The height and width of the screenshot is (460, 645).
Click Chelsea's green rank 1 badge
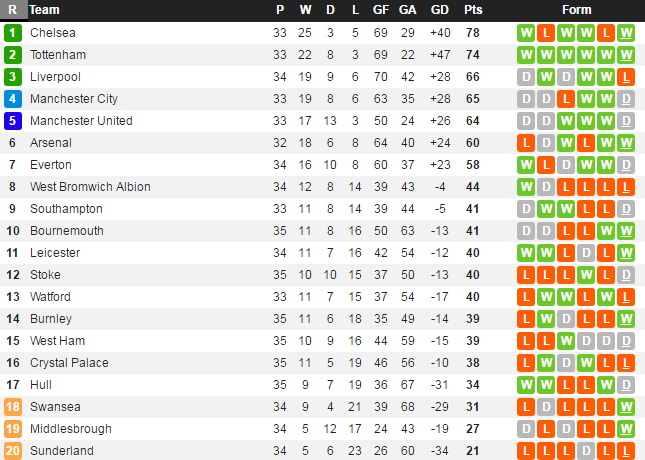12,33
